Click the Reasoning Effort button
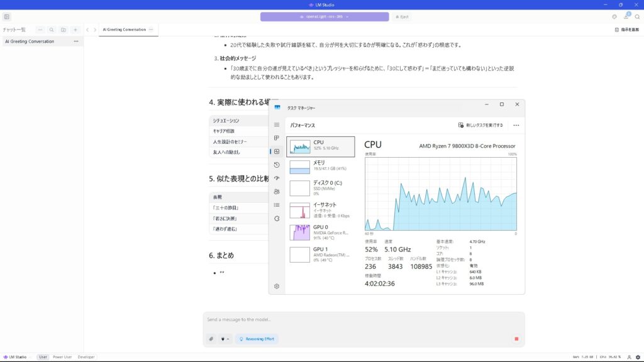This screenshot has width=644, height=362. 257,339
